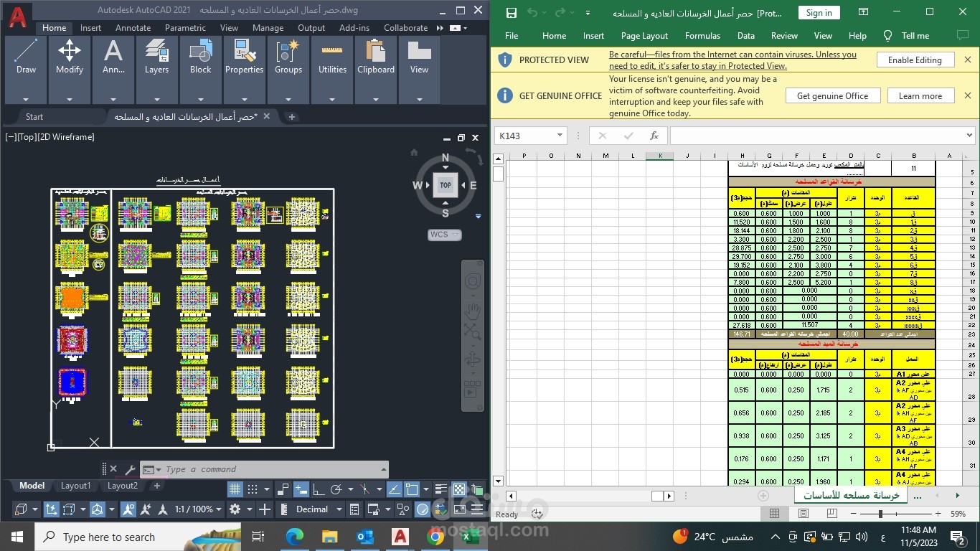Click the clean screen status bar icon

(x=460, y=509)
